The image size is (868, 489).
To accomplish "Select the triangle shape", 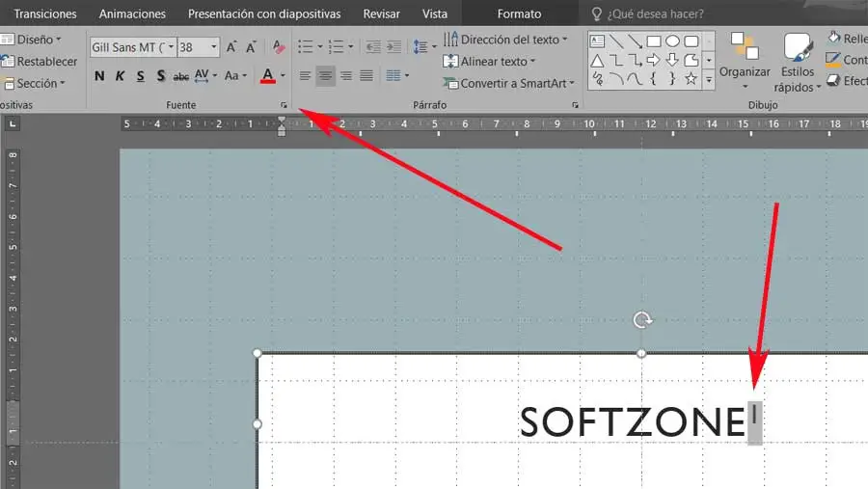I will [597, 60].
